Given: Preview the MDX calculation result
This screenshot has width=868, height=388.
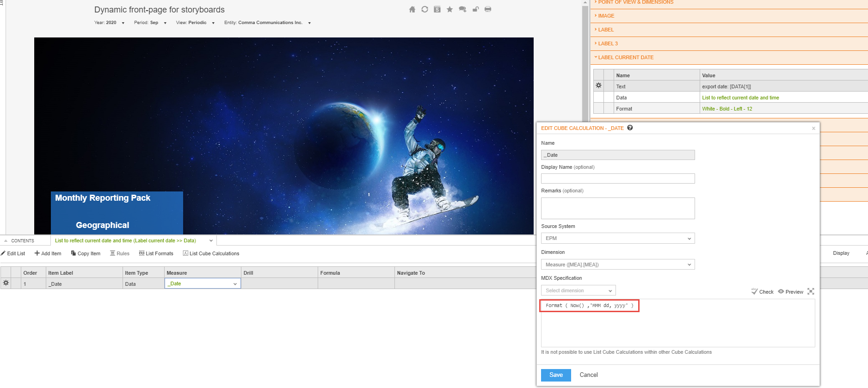Looking at the screenshot, I should tap(791, 292).
